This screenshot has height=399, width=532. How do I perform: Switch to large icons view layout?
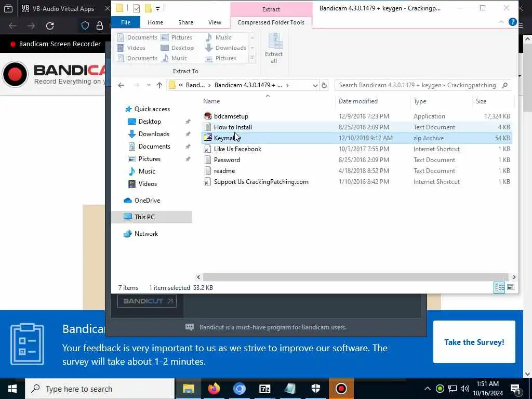[x=511, y=287]
